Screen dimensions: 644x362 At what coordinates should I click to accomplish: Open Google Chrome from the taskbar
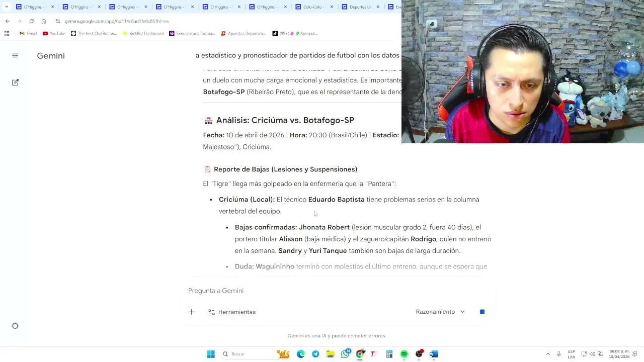click(360, 354)
